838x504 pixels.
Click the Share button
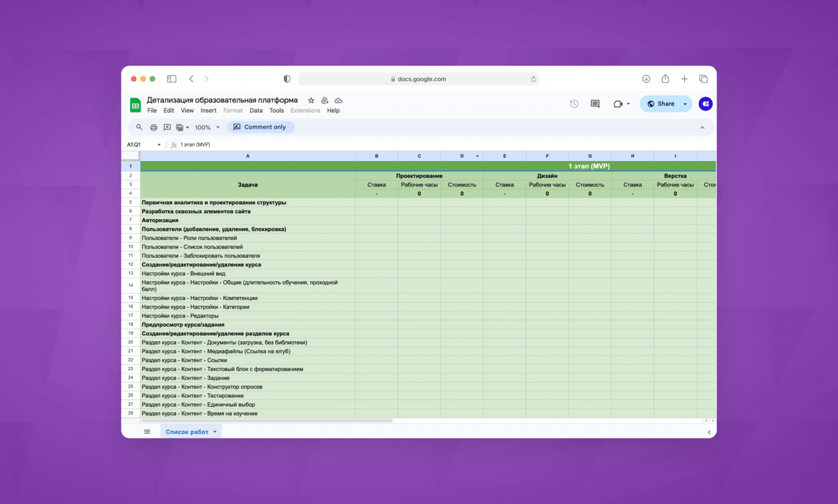click(x=660, y=104)
